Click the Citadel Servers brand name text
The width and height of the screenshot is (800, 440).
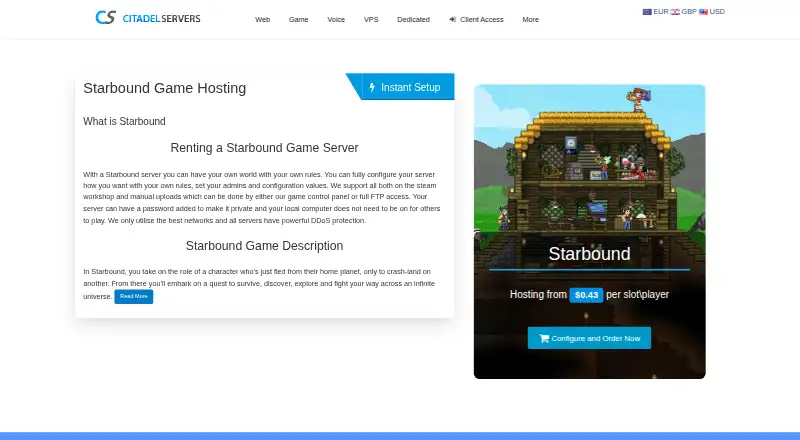pyautogui.click(x=161, y=19)
